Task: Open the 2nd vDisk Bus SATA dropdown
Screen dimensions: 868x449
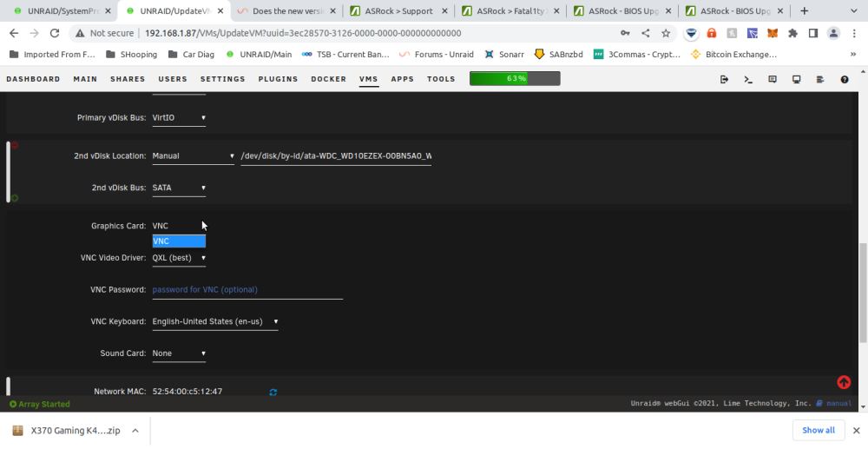Action: coord(179,188)
